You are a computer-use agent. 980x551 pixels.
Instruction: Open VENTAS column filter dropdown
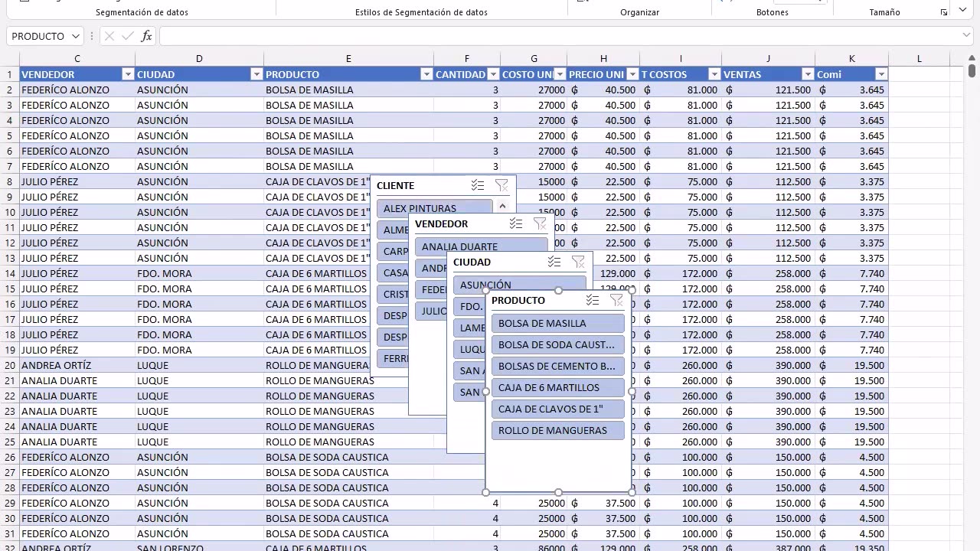point(808,74)
